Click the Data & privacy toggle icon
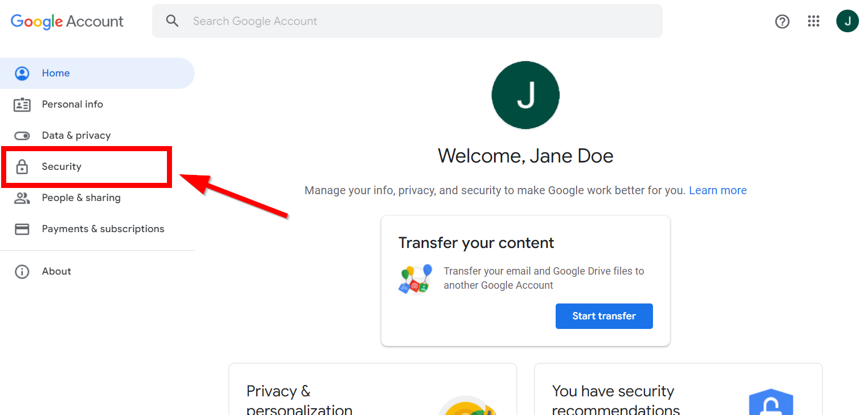868x415 pixels. point(22,136)
